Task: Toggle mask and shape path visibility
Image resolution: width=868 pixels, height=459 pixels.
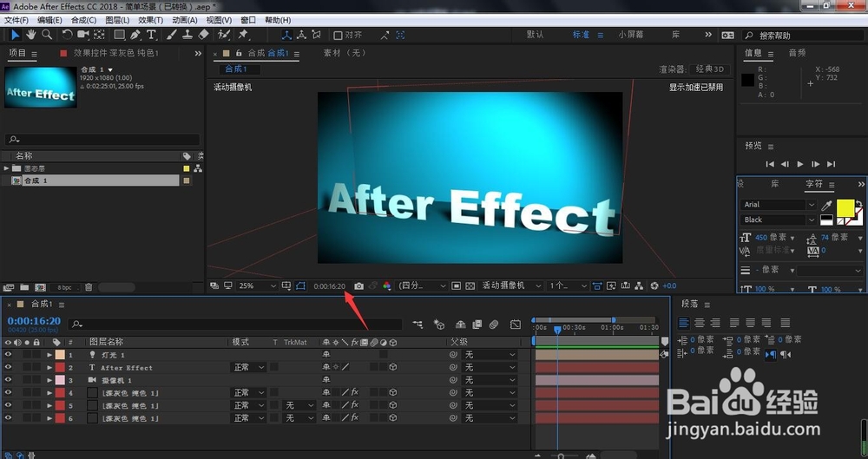Action: click(x=300, y=285)
